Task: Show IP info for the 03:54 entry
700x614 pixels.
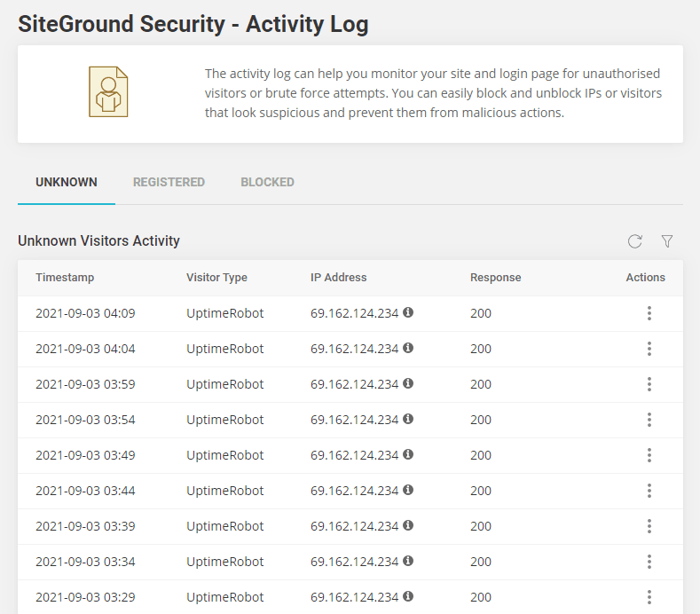Action: [x=408, y=419]
